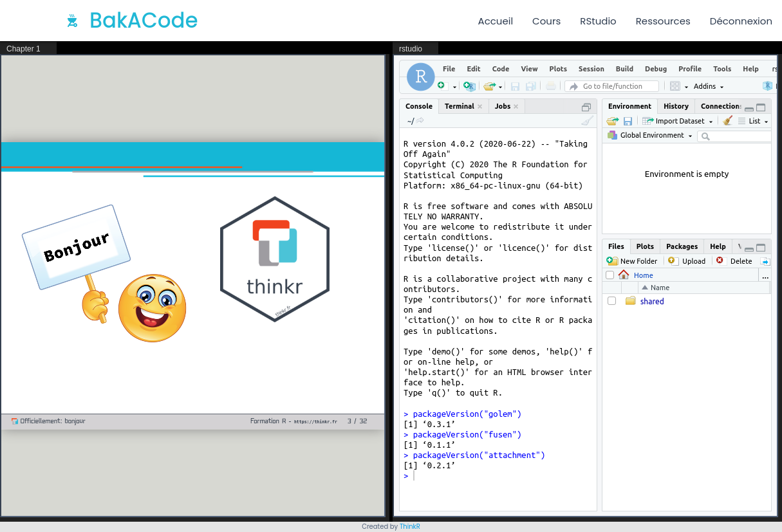Open the Tools menu
The image size is (782, 532).
722,69
